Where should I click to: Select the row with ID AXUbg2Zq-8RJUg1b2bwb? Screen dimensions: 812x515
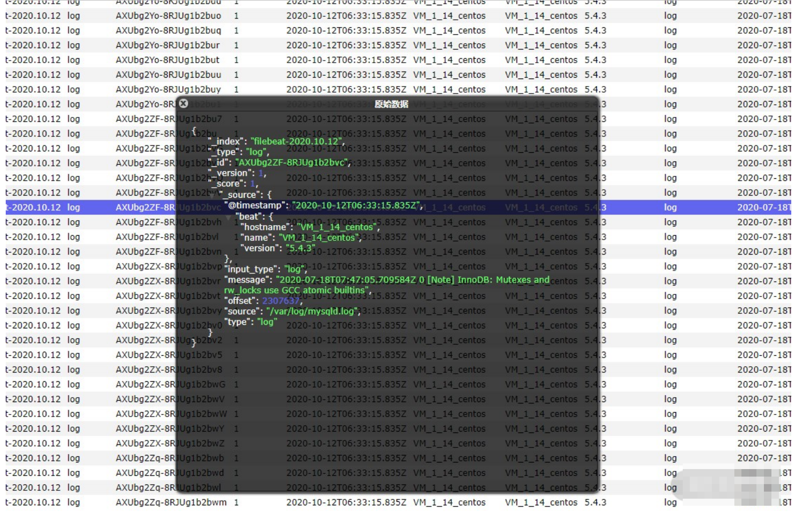[398, 458]
